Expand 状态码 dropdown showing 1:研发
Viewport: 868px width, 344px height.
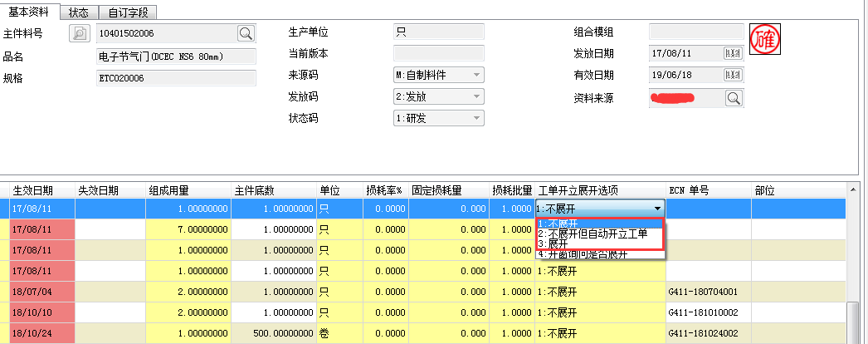(x=476, y=118)
